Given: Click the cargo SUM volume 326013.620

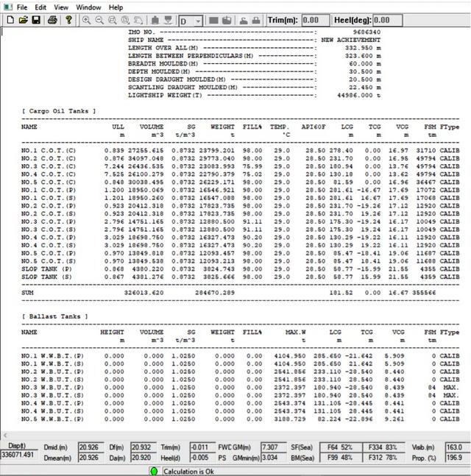Looking at the screenshot, I should 144,293.
